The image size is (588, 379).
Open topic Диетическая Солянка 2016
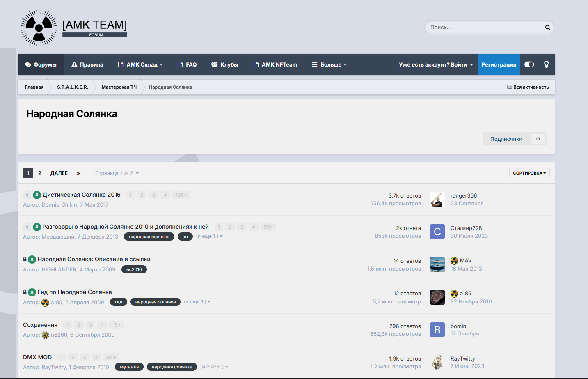click(82, 195)
